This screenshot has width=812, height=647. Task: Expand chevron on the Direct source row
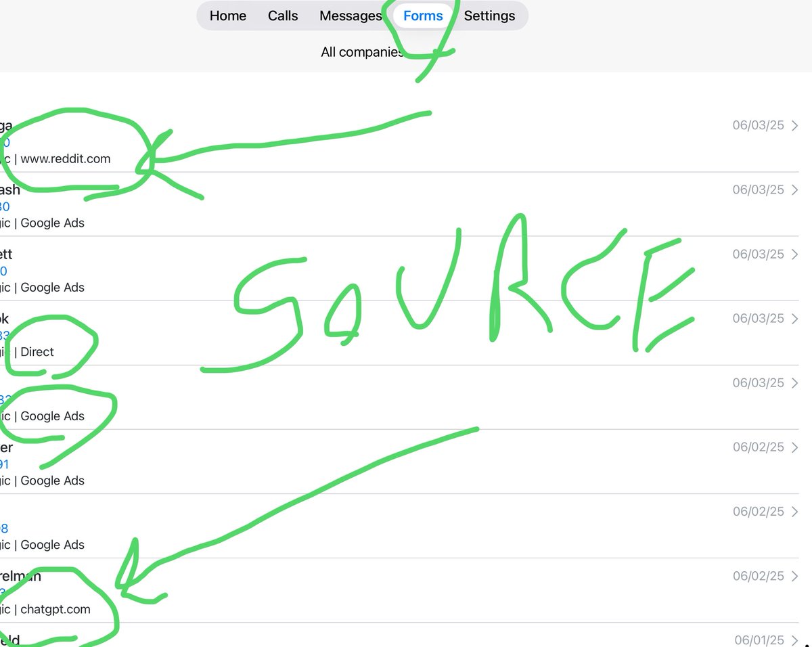[x=795, y=319]
